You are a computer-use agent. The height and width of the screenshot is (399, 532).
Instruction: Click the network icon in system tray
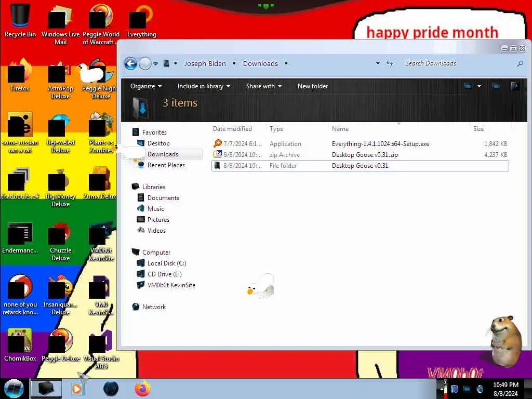click(x=467, y=389)
